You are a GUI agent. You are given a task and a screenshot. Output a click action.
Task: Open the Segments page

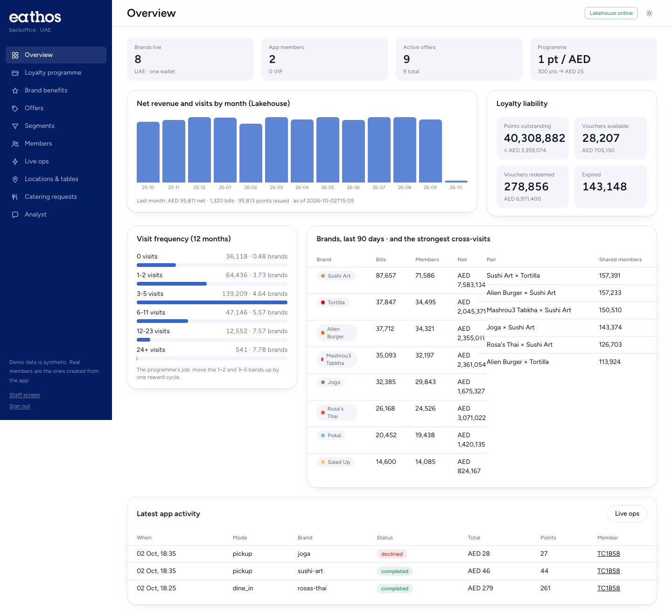56,126
